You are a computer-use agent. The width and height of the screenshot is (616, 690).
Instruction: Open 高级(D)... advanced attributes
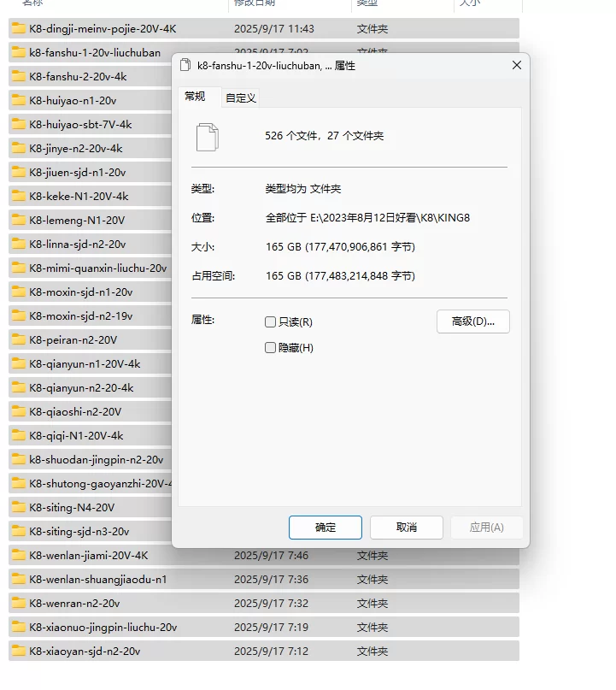click(x=472, y=321)
